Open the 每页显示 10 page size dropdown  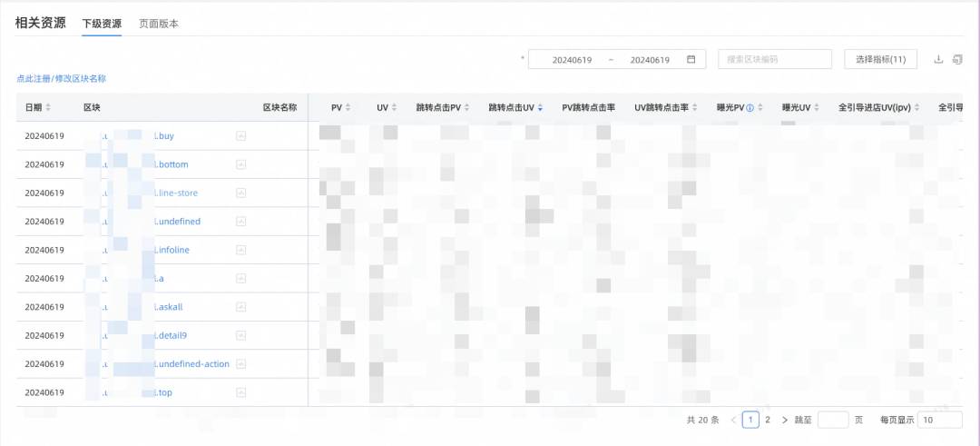(939, 420)
